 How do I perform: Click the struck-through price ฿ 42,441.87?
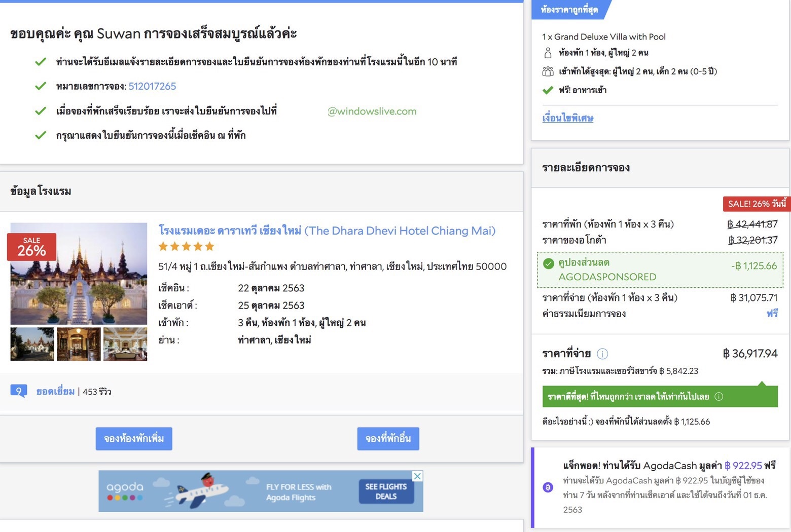pyautogui.click(x=752, y=224)
